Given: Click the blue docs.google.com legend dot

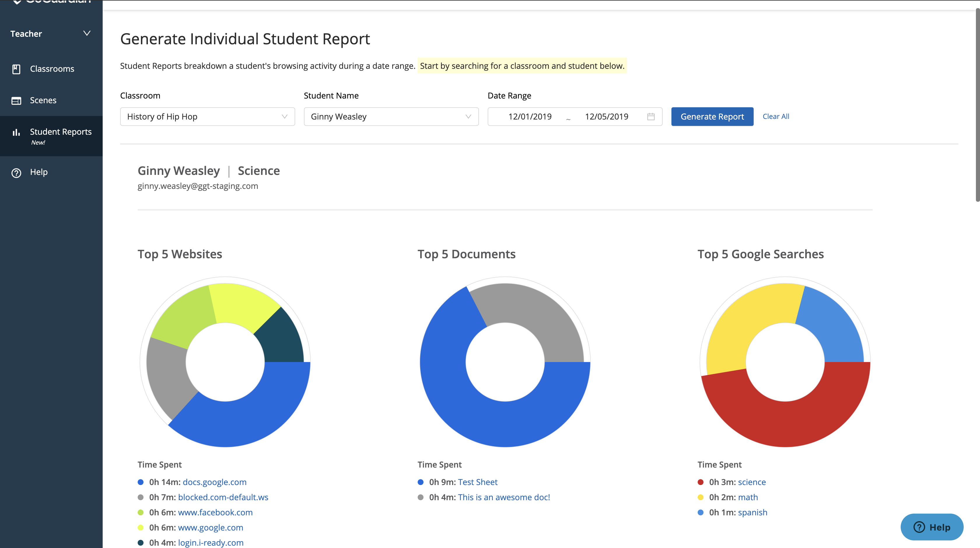Looking at the screenshot, I should (x=140, y=482).
